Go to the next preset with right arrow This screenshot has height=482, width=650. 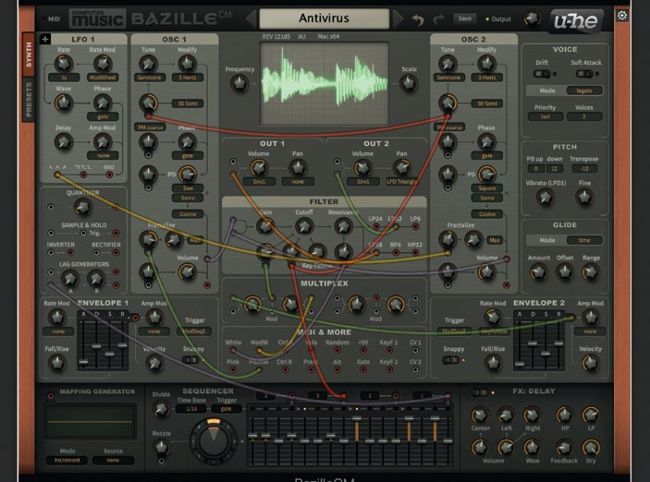pyautogui.click(x=398, y=18)
